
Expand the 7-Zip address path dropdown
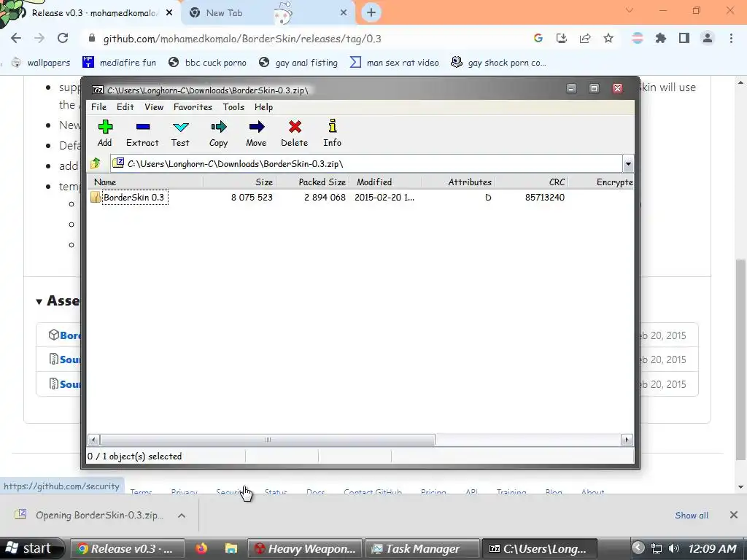point(628,164)
